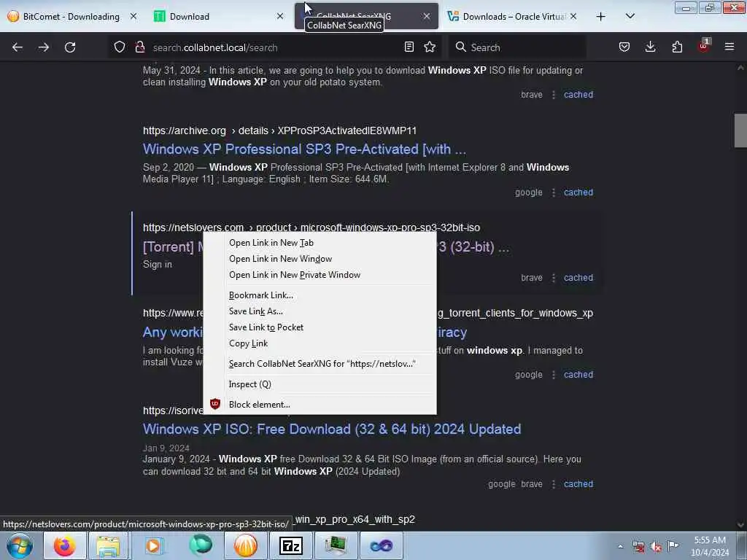Open cached link for torrent clients result
747x560 pixels.
point(578,375)
